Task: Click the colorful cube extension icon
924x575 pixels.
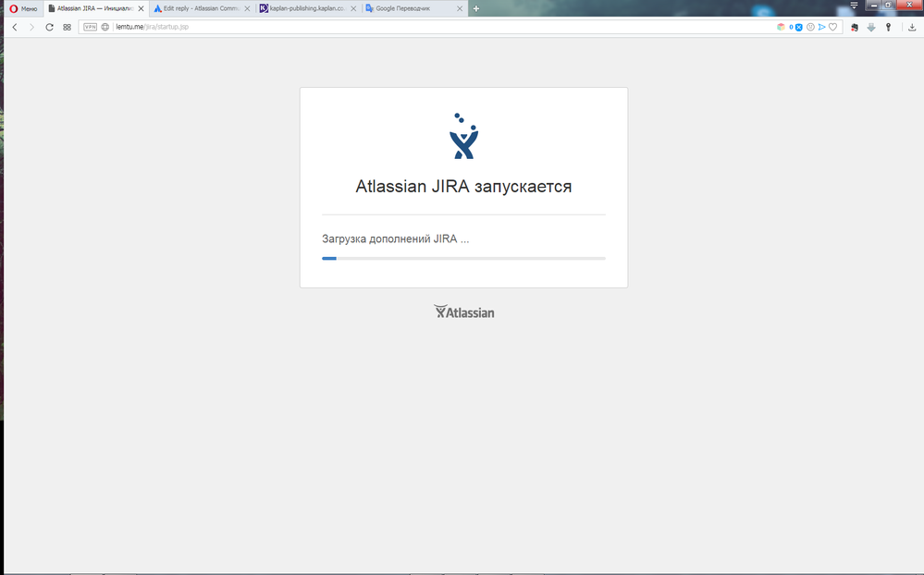Action: pos(781,27)
